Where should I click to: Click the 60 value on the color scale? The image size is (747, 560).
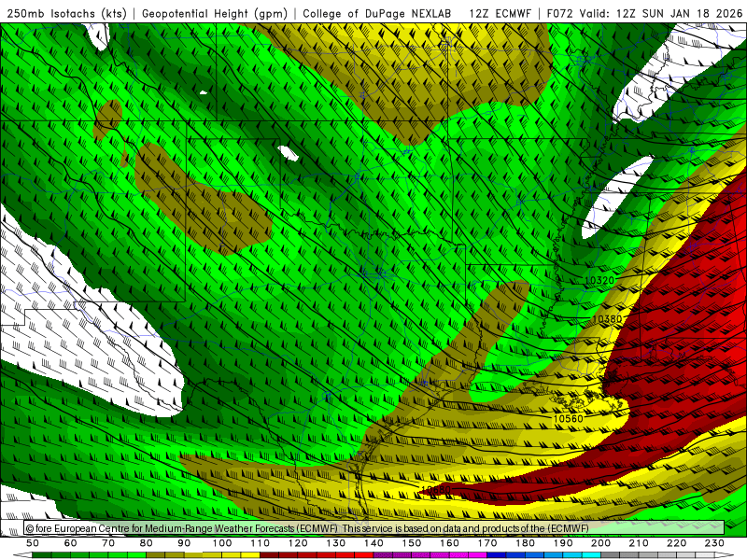coord(70,543)
